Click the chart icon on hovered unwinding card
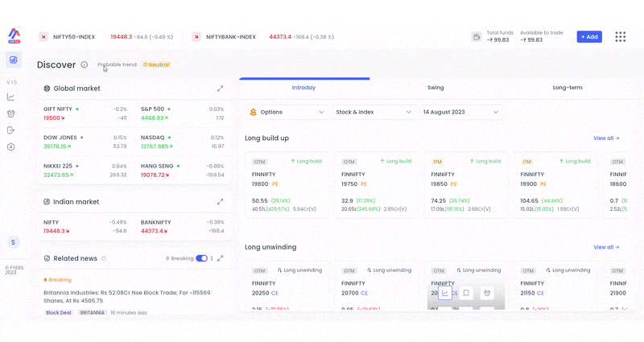The width and height of the screenshot is (644, 342). pos(445,293)
